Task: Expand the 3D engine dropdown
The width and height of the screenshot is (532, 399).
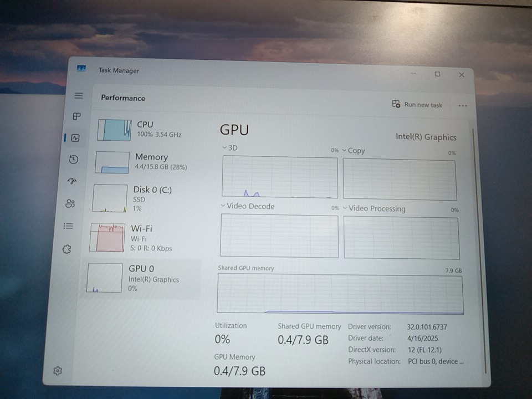Action: (x=229, y=148)
